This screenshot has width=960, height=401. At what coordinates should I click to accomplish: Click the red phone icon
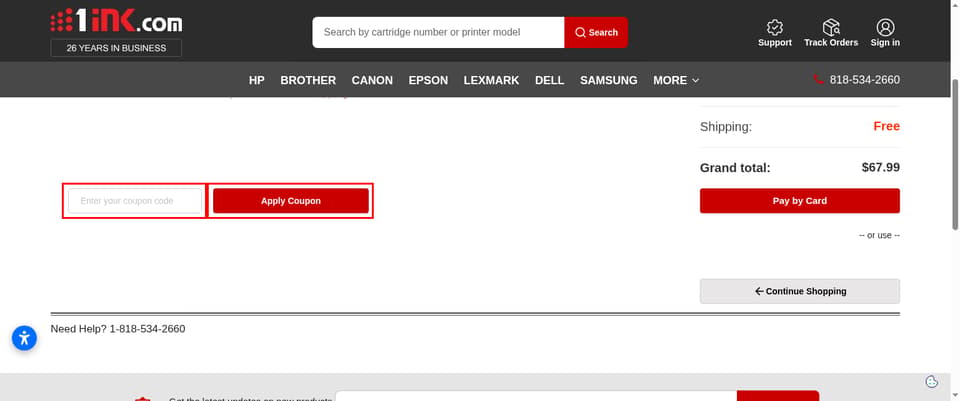(818, 80)
